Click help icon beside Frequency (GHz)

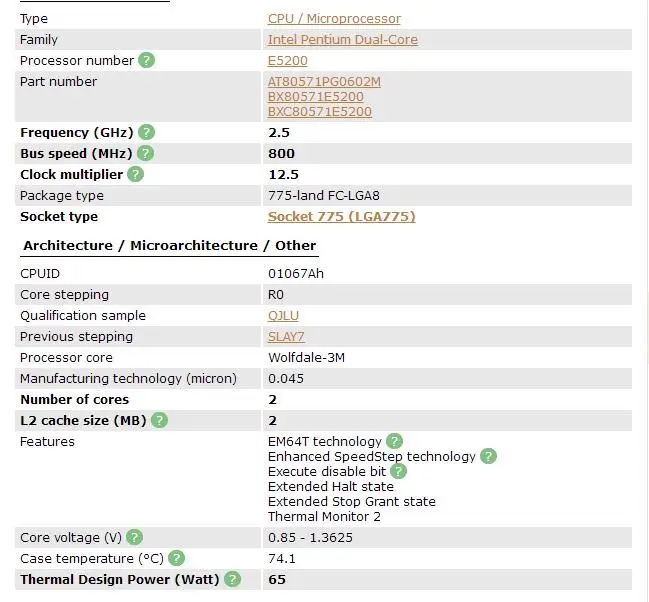pyautogui.click(x=146, y=132)
